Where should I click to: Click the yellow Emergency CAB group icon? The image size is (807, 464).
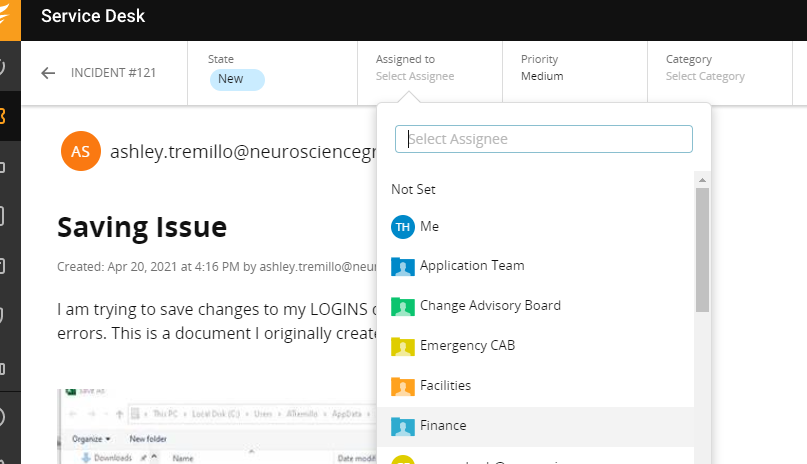[x=402, y=346]
